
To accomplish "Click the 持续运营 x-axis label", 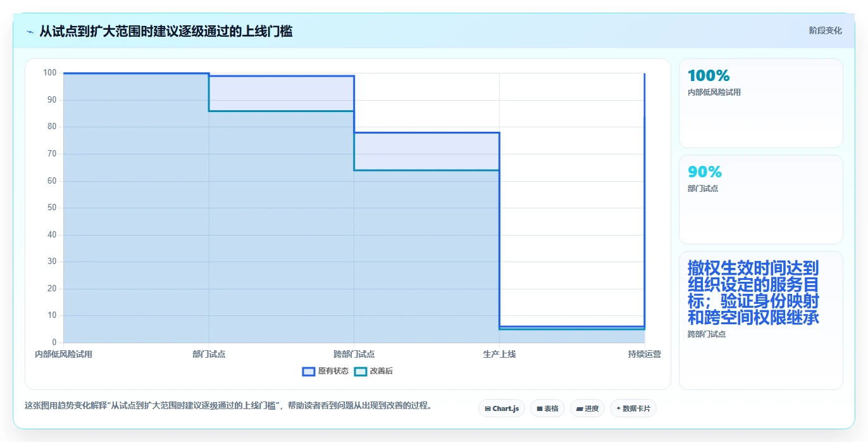I will pos(645,354).
